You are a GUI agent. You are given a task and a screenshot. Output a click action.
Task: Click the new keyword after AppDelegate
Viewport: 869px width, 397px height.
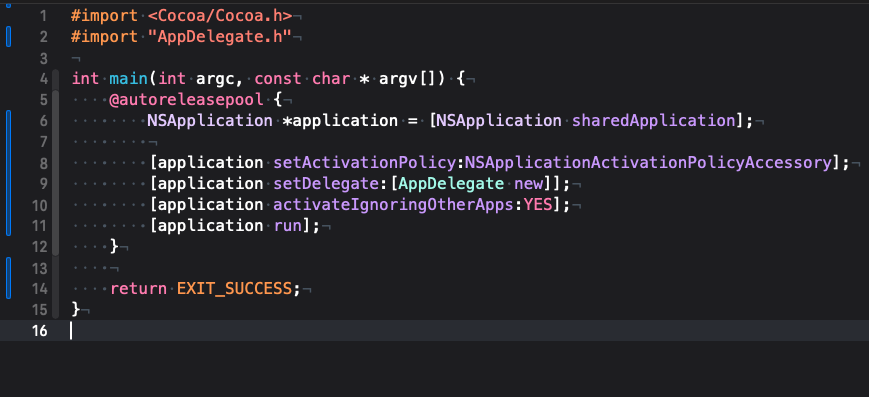click(529, 185)
